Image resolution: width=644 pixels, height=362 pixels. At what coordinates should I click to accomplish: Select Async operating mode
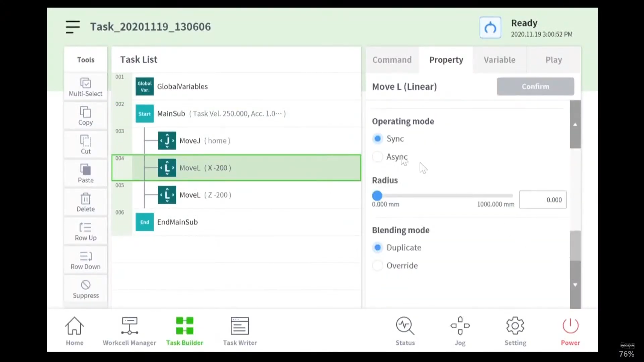pyautogui.click(x=378, y=157)
